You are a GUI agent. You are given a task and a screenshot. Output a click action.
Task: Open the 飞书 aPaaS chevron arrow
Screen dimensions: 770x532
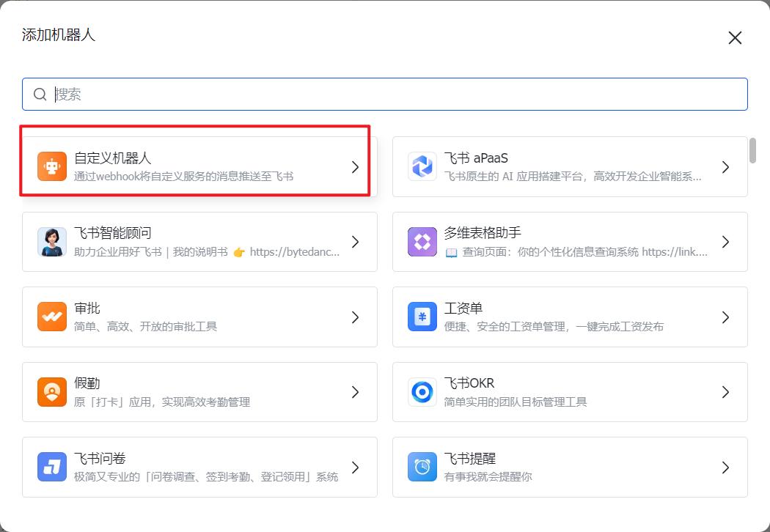(726, 166)
